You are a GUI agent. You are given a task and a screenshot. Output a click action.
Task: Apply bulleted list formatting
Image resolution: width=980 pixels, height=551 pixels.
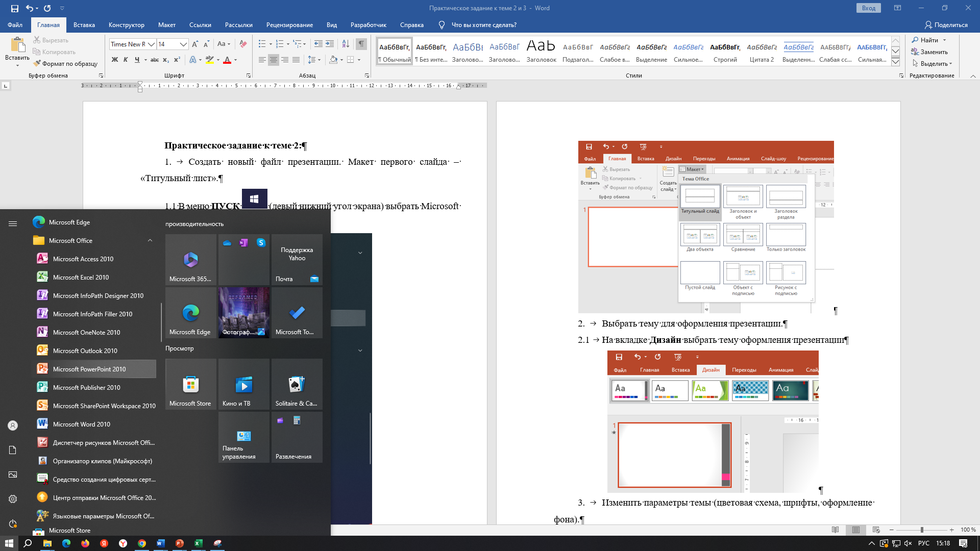tap(262, 44)
